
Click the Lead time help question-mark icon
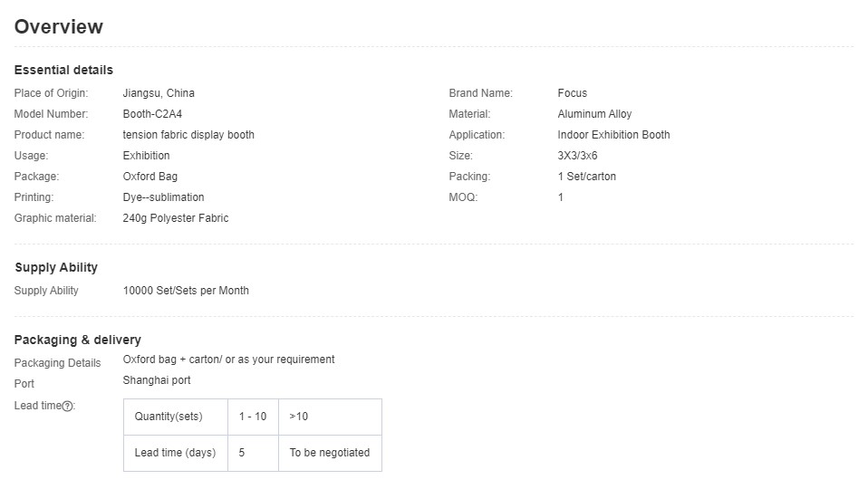click(68, 406)
